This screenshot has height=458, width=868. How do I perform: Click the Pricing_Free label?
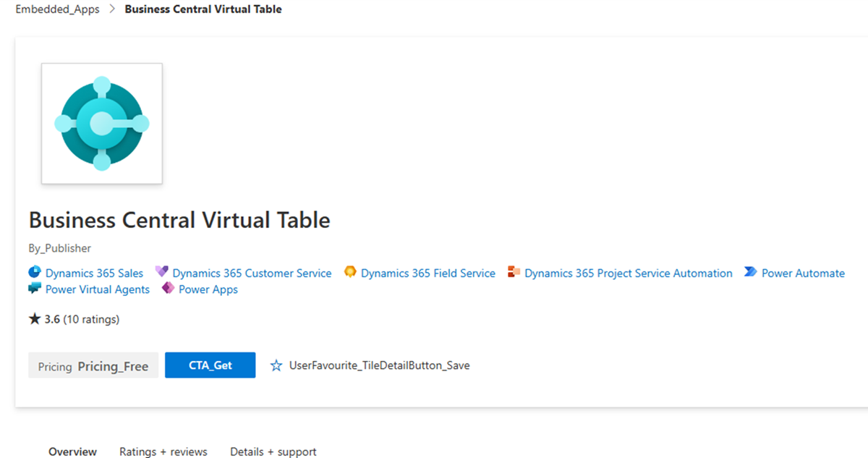[113, 365]
